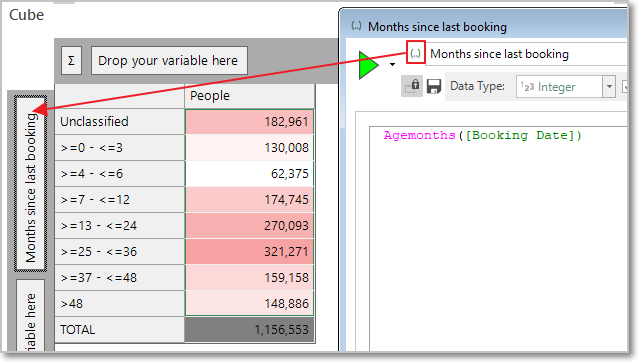Viewport: 638px width, 362px height.
Task: Select the '>48' row label
Action: pos(120,303)
